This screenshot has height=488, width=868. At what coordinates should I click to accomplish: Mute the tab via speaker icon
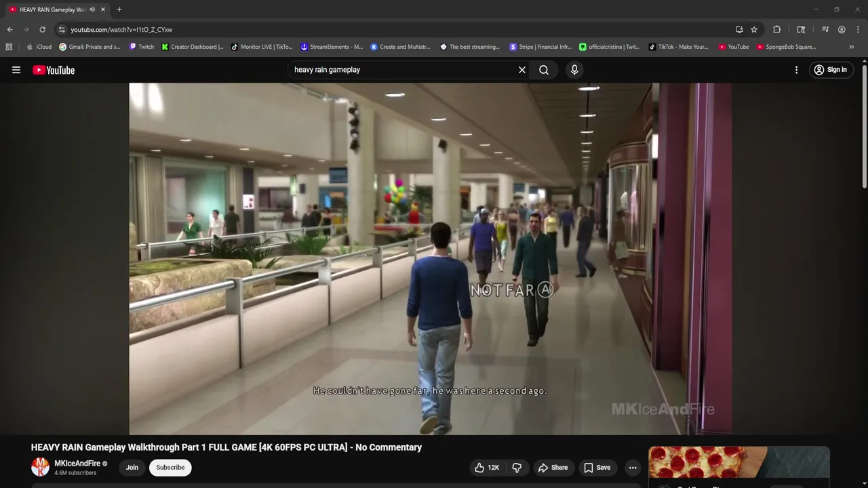coord(92,9)
